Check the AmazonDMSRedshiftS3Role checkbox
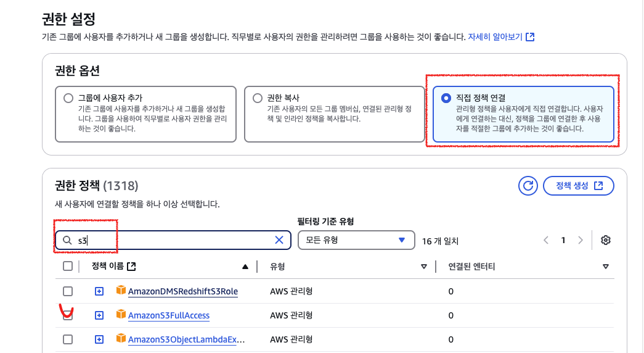Screen dimensions: 644x353 68,291
